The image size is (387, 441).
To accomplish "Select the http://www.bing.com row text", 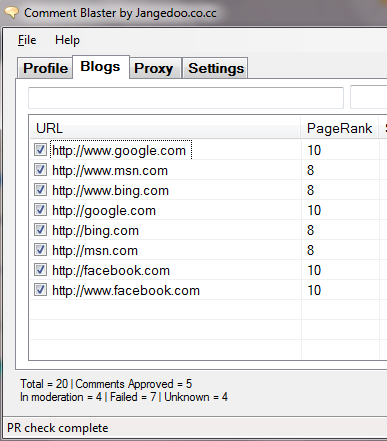I will (x=111, y=191).
